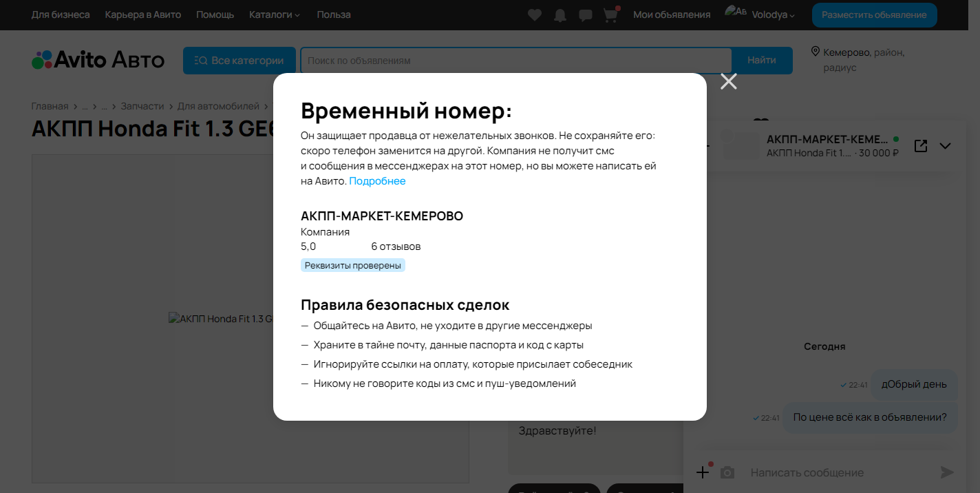Open Польза menu item

point(334,14)
